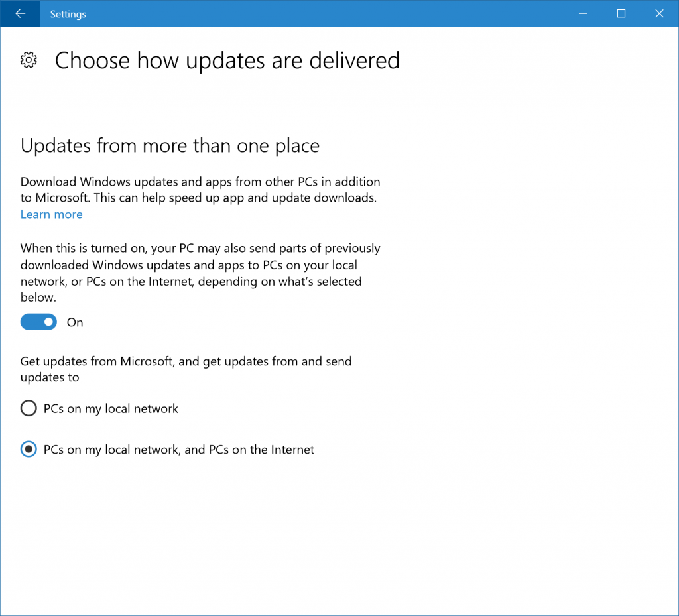Click the download description paragraph text
The height and width of the screenshot is (616, 679).
tap(199, 190)
